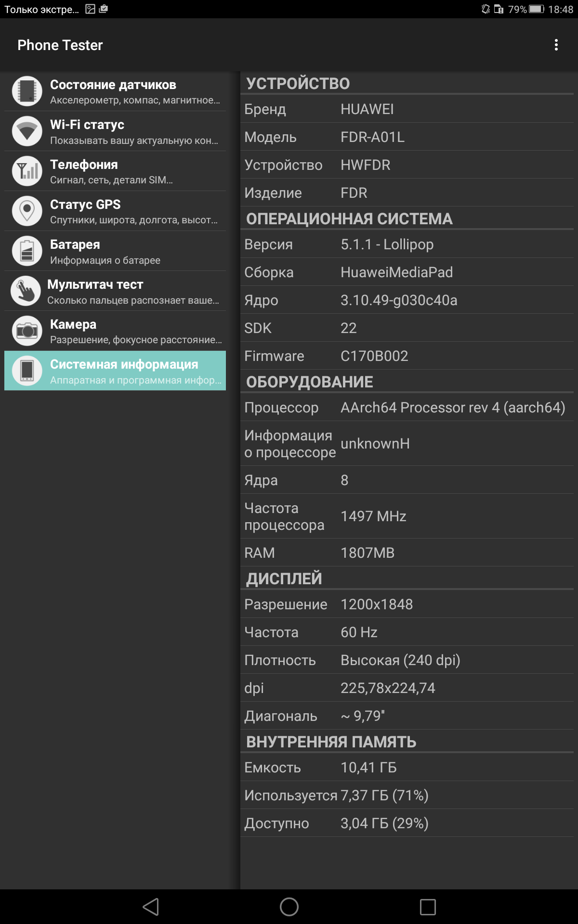The width and height of the screenshot is (578, 924).
Task: Select the Телефония signal bars icon
Action: (x=27, y=171)
